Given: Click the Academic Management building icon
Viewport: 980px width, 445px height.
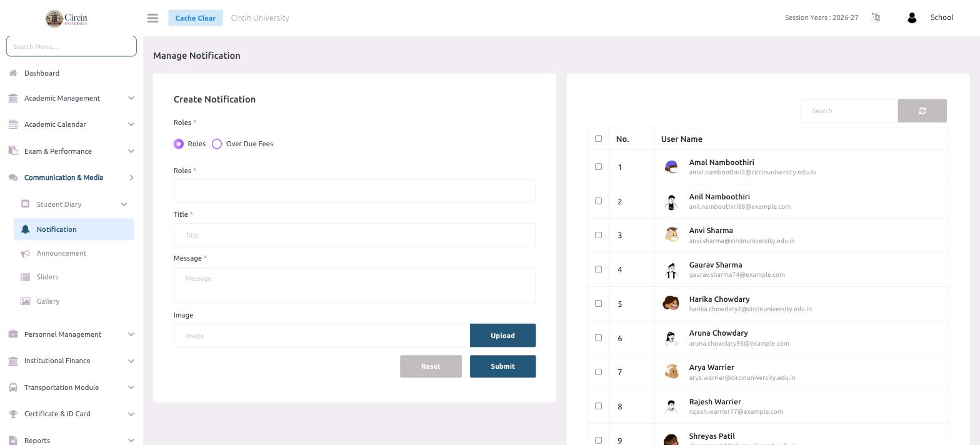Looking at the screenshot, I should click(13, 98).
